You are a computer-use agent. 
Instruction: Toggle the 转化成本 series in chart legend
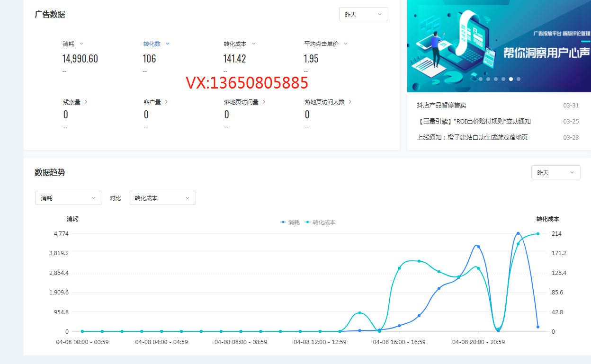(x=320, y=222)
